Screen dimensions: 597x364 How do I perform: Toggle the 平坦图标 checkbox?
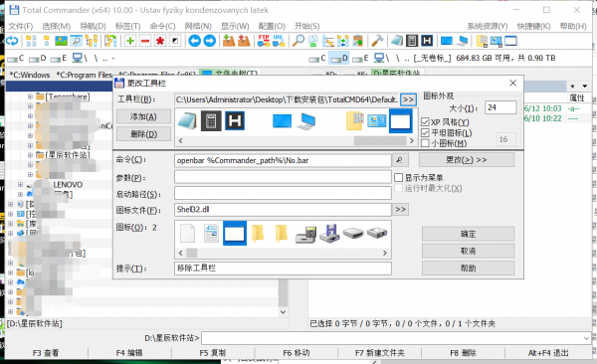tap(425, 133)
